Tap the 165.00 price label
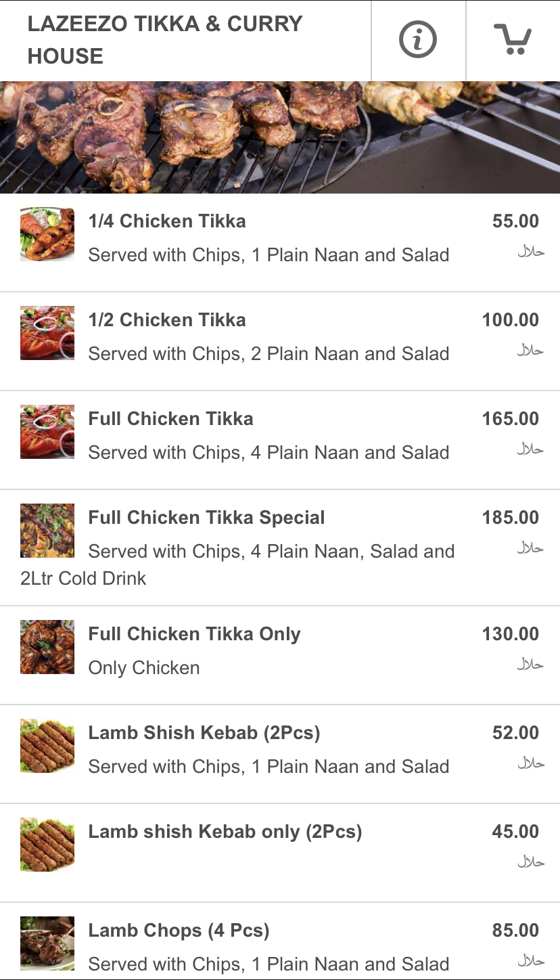The image size is (560, 980). tap(510, 419)
